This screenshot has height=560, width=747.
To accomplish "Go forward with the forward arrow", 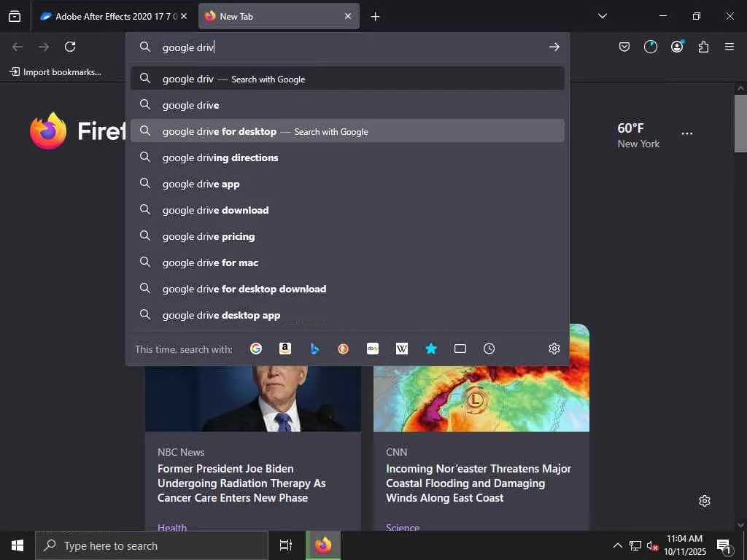I will pos(44,47).
